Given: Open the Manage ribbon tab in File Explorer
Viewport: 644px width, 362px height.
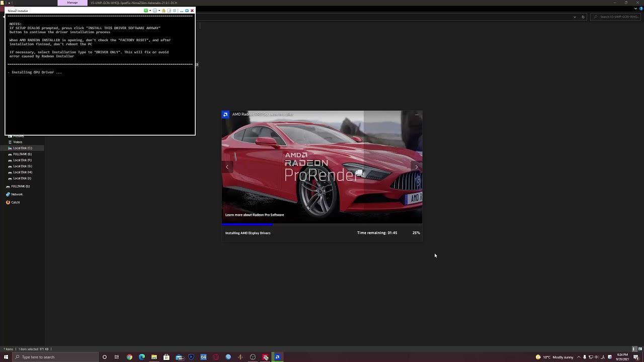Looking at the screenshot, I should [x=72, y=3].
